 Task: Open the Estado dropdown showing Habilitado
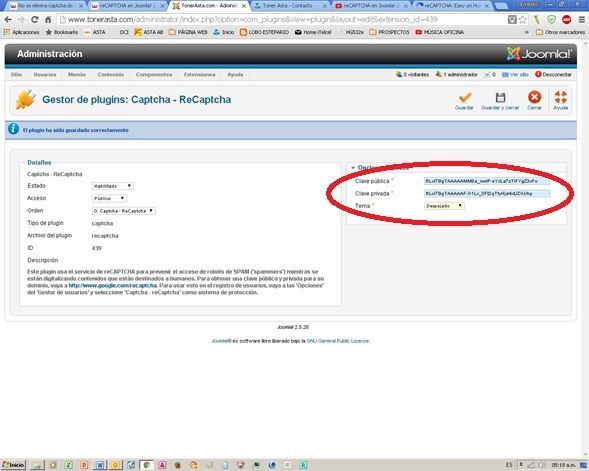coord(113,186)
